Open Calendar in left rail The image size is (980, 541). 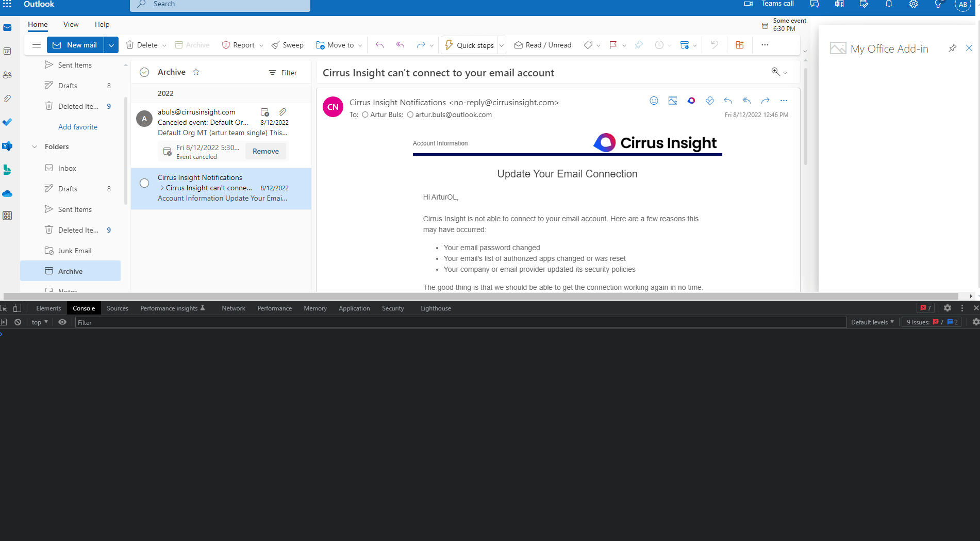pyautogui.click(x=7, y=51)
